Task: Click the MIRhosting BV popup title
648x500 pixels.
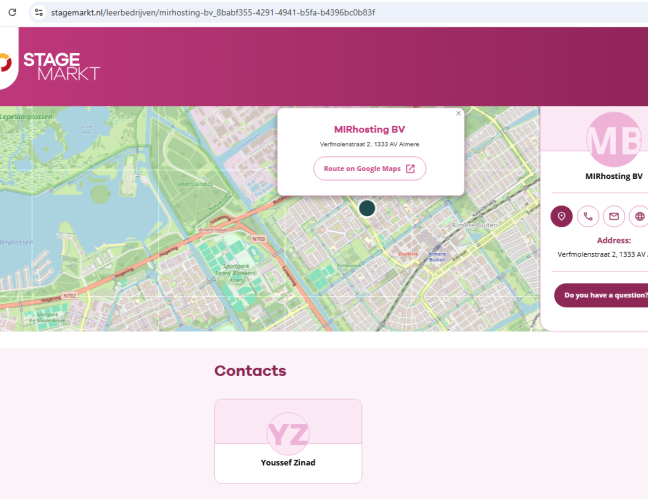Action: point(369,129)
